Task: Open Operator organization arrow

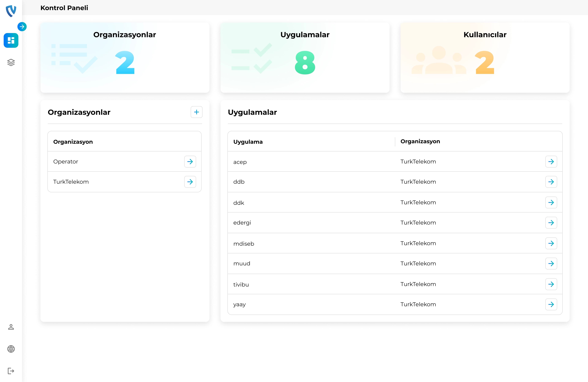Action: pyautogui.click(x=190, y=161)
